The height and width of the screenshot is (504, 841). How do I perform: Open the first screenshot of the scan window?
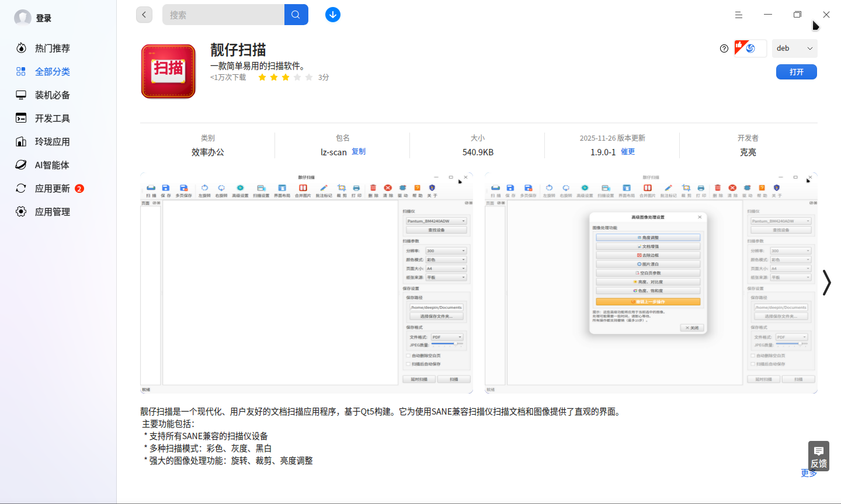307,283
